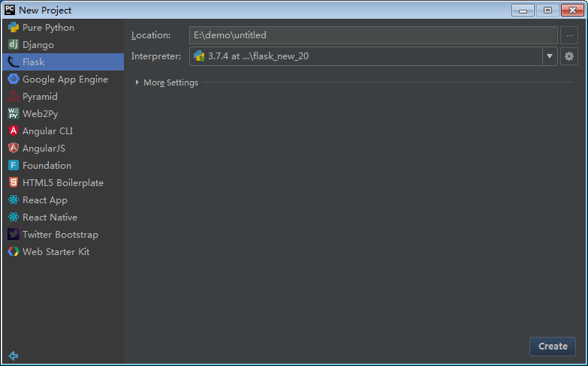Click the Python interpreter icon in combo box

199,56
